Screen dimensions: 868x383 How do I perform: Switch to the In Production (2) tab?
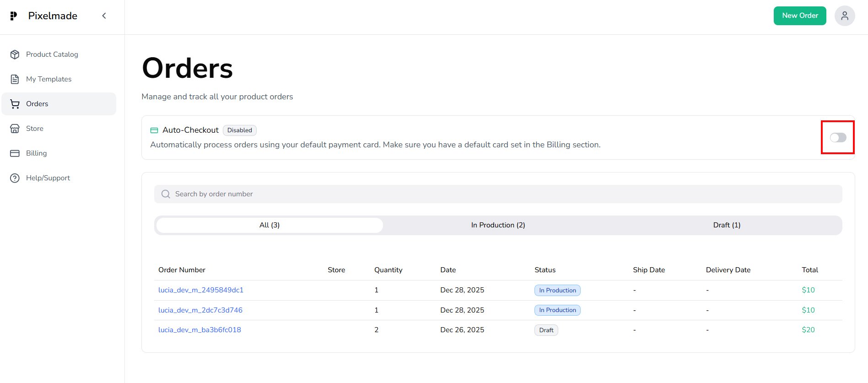point(498,225)
